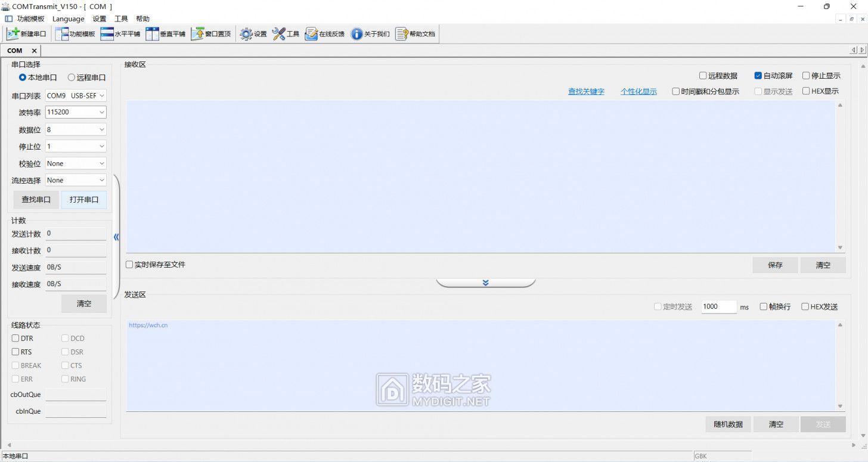Click the bottom horizontal scrollbar right arrow

pos(854,445)
